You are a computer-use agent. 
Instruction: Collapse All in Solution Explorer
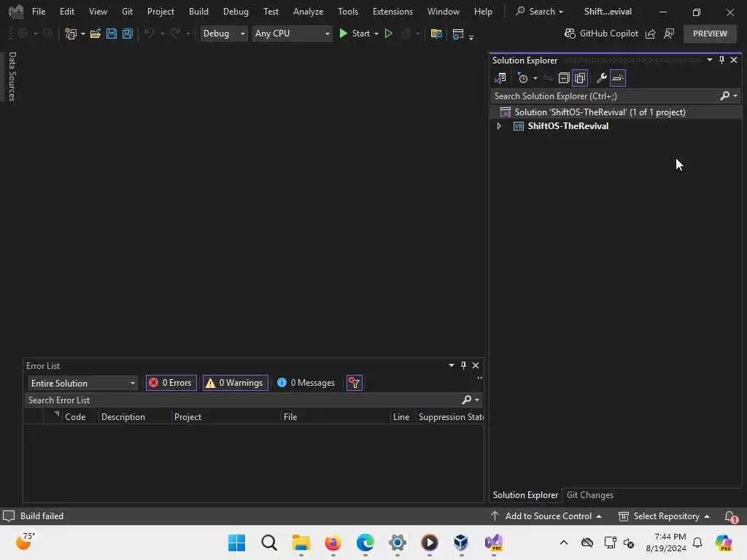pos(564,78)
